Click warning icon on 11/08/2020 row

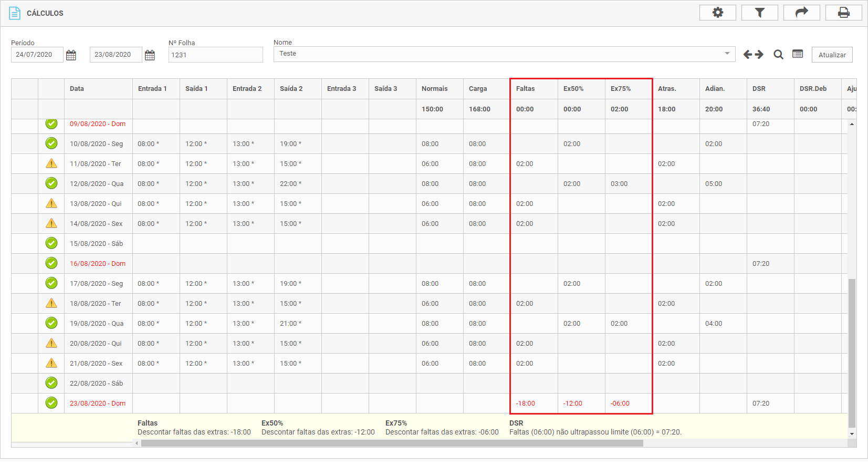51,163
